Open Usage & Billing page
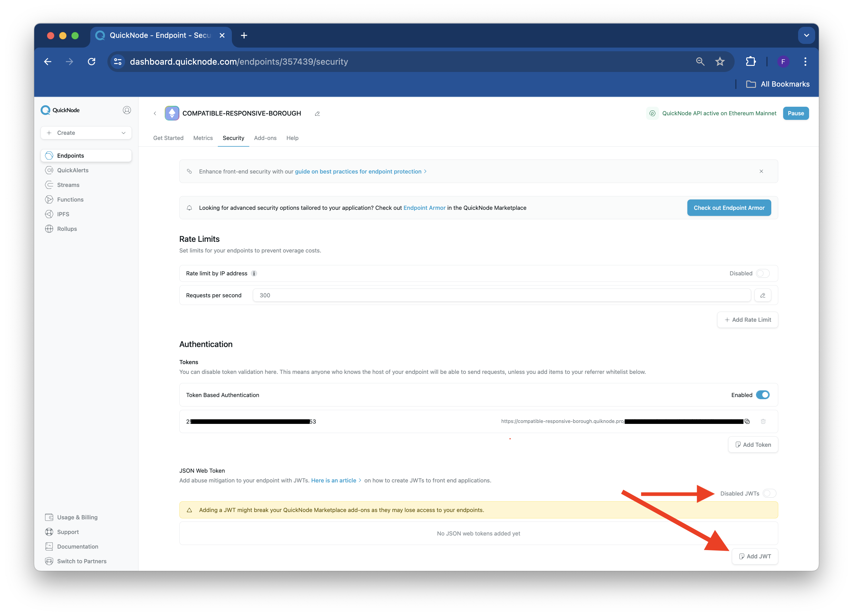Viewport: 853px width, 616px height. pos(71,517)
